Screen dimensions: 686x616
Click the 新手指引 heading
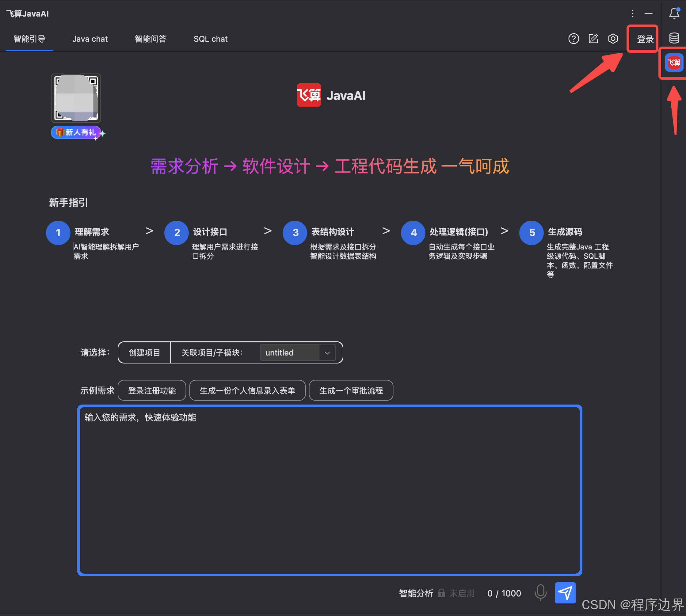(68, 202)
